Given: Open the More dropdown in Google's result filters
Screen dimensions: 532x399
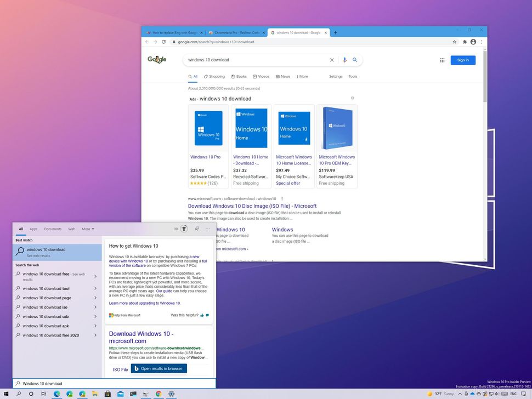Looking at the screenshot, I should (x=302, y=76).
